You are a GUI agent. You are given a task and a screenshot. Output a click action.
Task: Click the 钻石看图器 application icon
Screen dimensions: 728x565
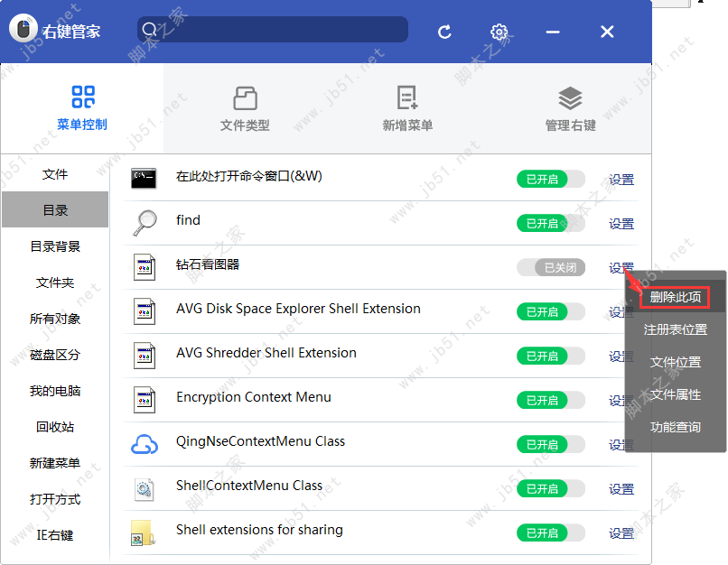[x=143, y=267]
